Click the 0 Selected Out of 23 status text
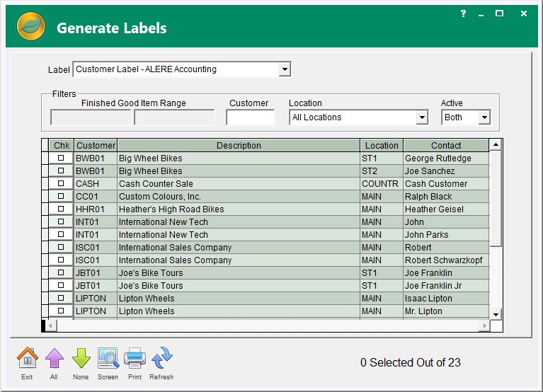Image resolution: width=543 pixels, height=392 pixels. pos(411,362)
